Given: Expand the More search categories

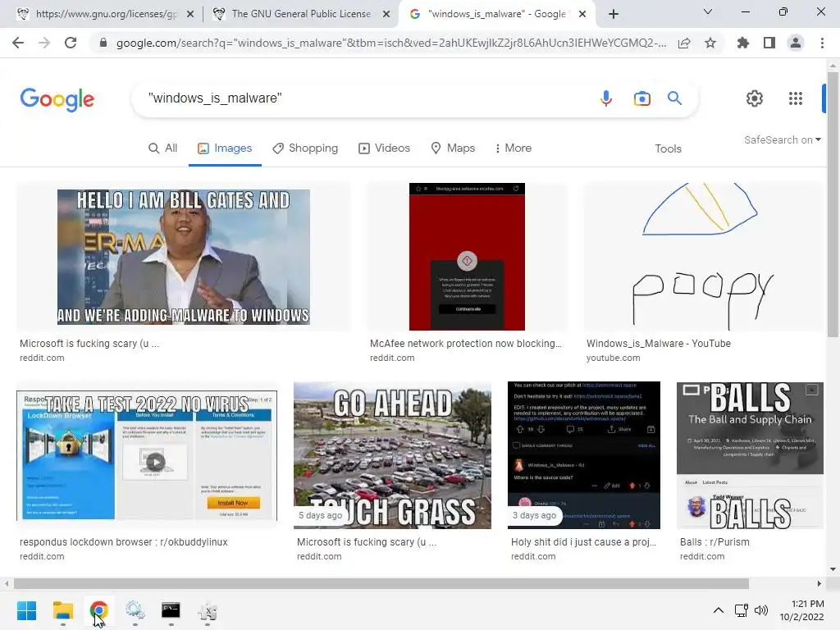Looking at the screenshot, I should tap(513, 148).
